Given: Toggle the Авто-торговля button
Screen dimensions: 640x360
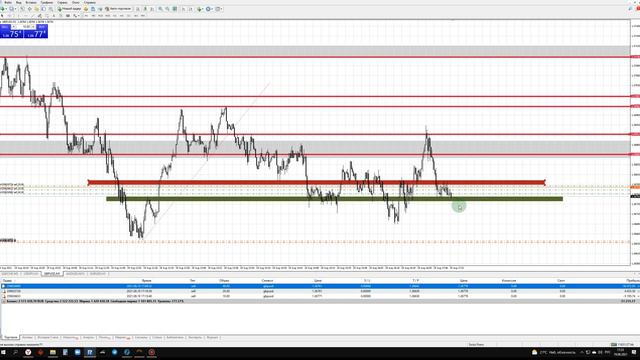Looking at the screenshot, I should point(118,9).
